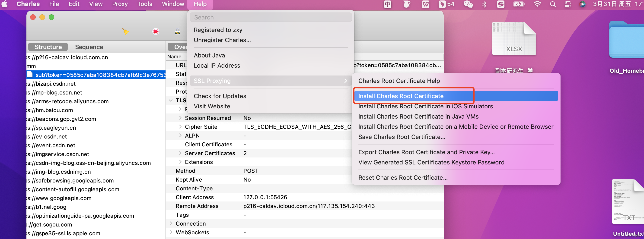Close the Help menu
Image resolution: width=644 pixels, height=239 pixels.
pos(200,4)
